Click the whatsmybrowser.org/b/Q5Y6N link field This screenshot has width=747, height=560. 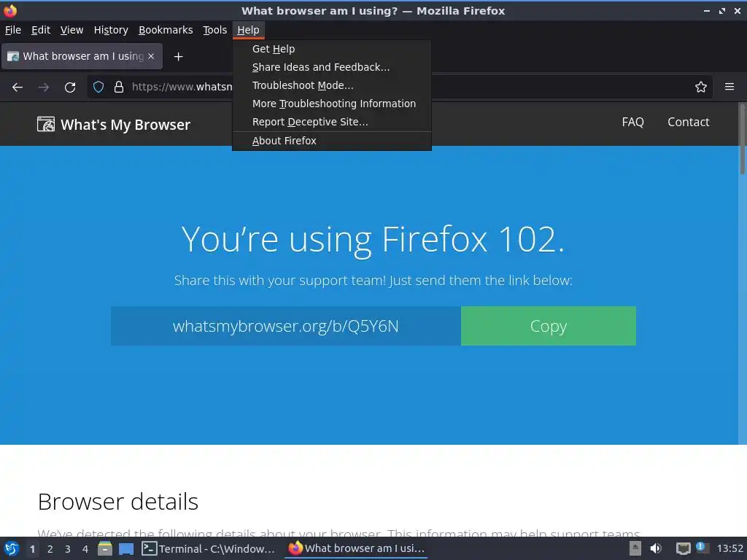(286, 326)
